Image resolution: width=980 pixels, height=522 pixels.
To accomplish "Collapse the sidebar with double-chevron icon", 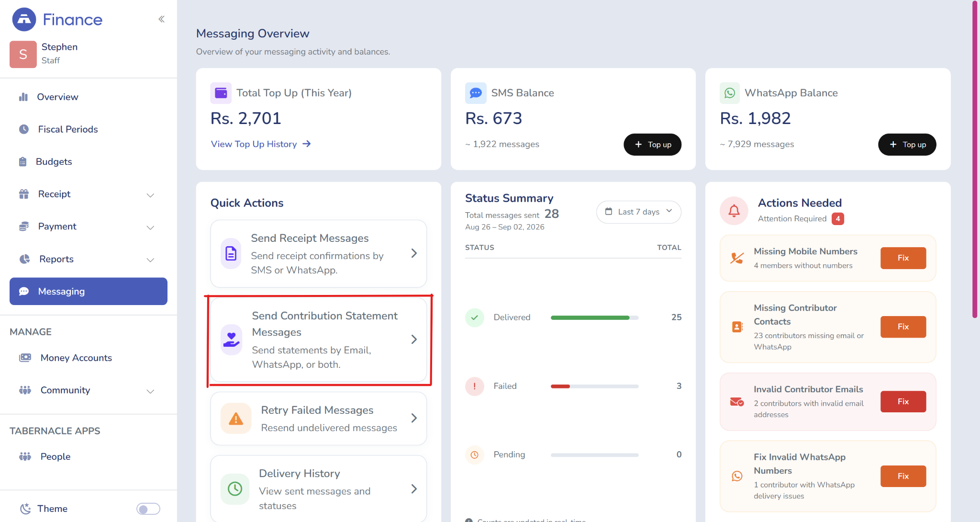I will coord(161,19).
